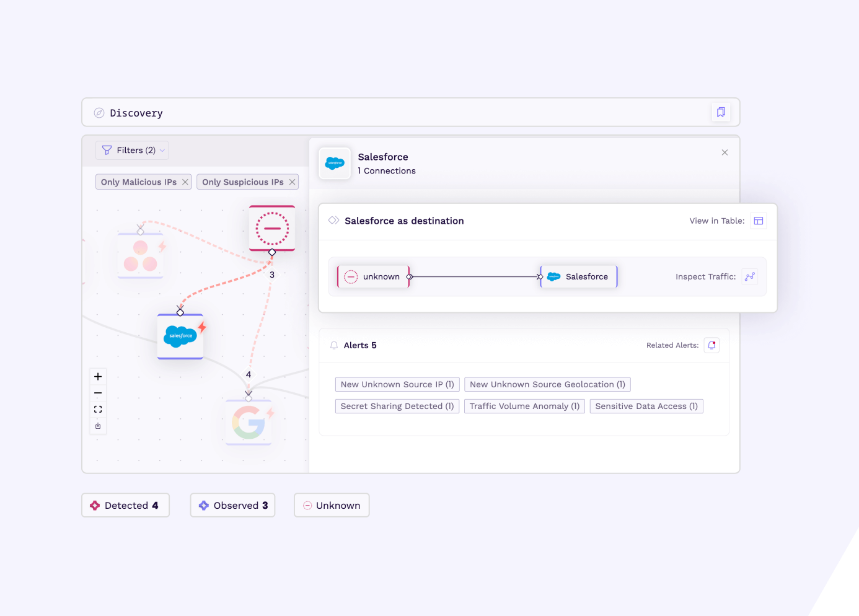Select the Google node on the graph
Image resolution: width=859 pixels, height=616 pixels.
tap(249, 423)
